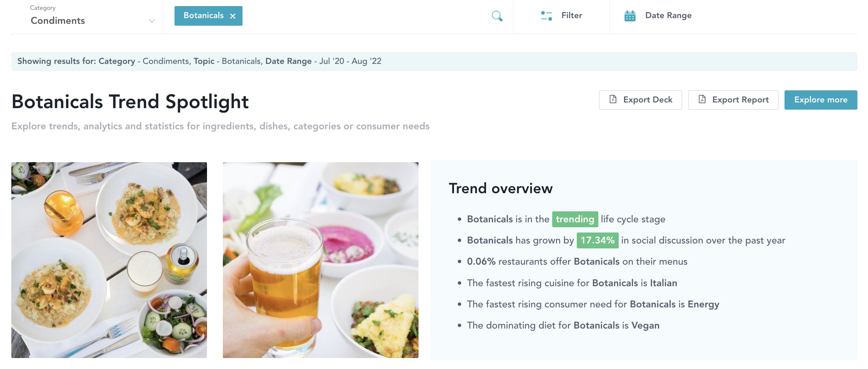Click the presentation file icon in Export Deck
This screenshot has height=369, width=868.
tap(613, 99)
